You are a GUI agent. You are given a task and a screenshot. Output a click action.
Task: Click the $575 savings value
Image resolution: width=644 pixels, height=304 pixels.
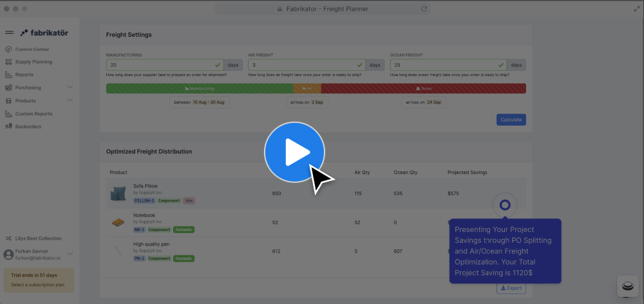(x=453, y=193)
